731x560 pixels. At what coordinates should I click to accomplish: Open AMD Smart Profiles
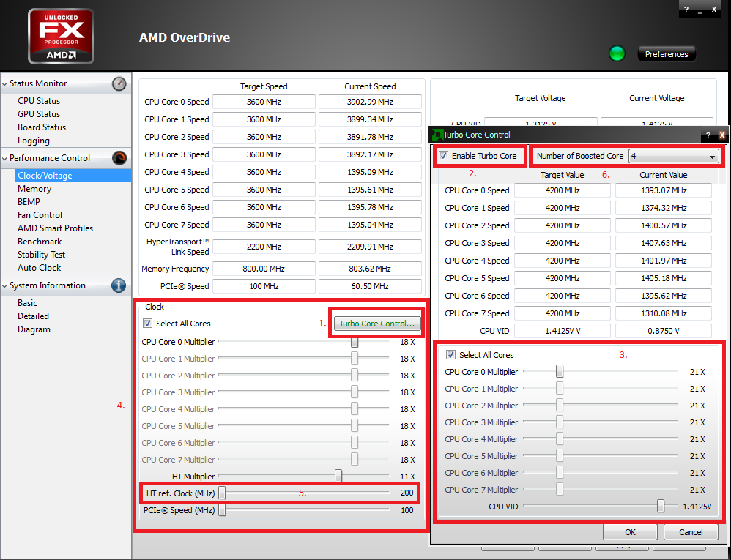click(55, 228)
